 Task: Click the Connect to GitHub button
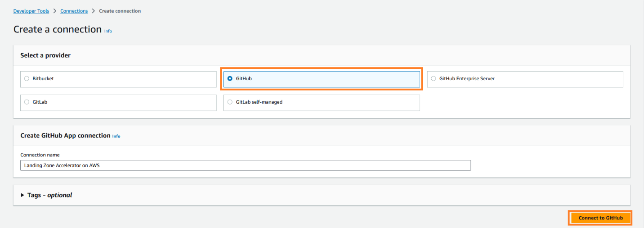click(x=600, y=218)
